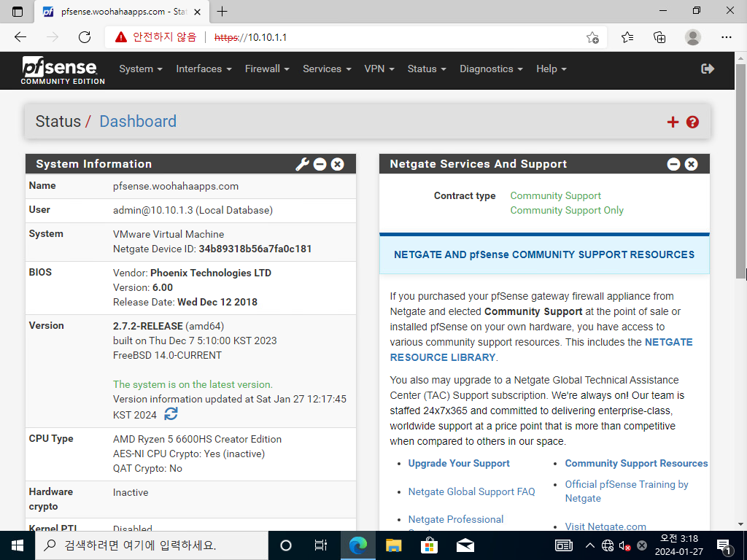Open the NETGATE RESOURCE LIBRARY link

[x=541, y=349]
